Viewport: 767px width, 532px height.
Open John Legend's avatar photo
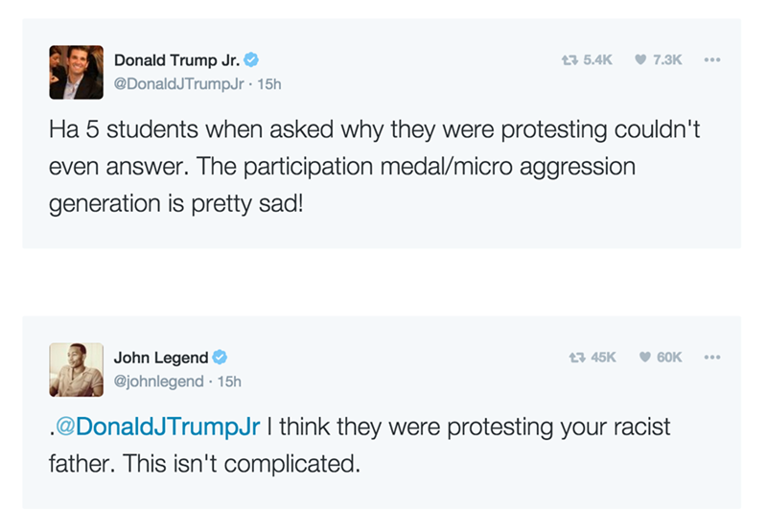tap(76, 370)
